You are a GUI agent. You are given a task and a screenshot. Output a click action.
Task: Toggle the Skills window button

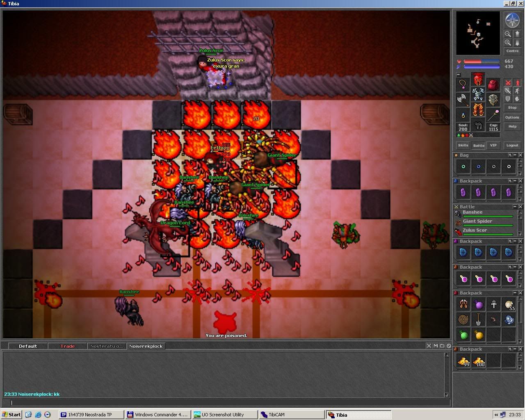click(463, 145)
